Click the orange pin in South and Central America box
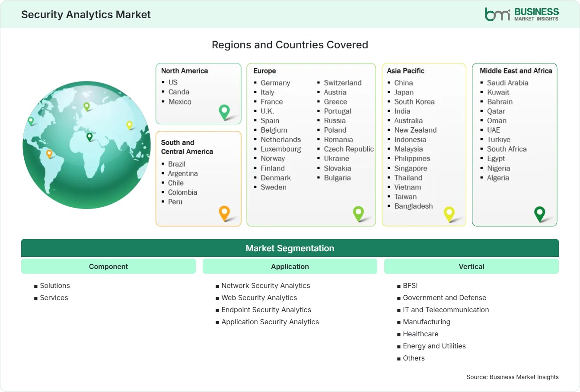 [224, 213]
